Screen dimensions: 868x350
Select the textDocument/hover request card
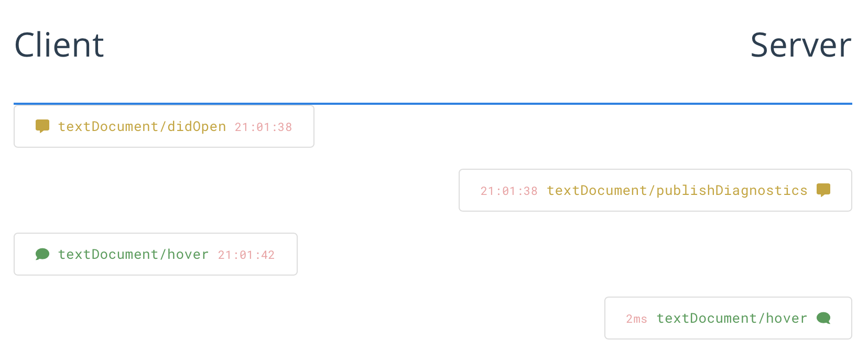pos(156,254)
